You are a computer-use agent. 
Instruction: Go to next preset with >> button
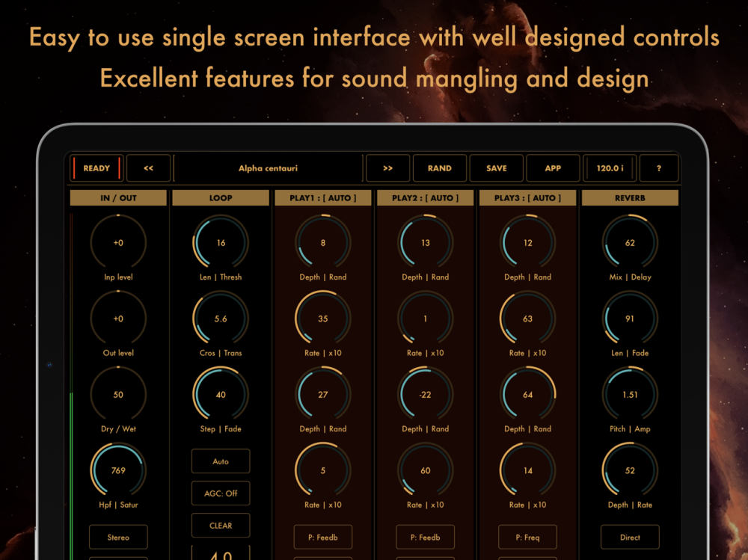pos(387,168)
